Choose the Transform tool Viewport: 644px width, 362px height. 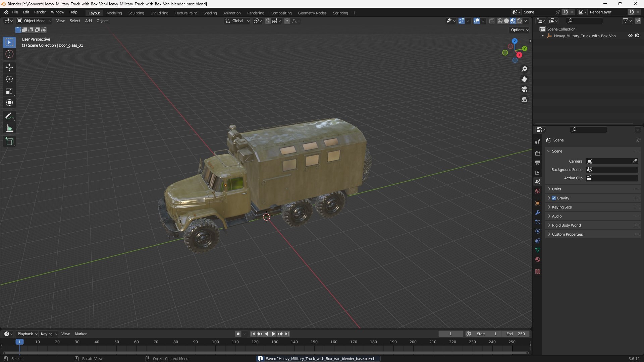click(x=9, y=103)
